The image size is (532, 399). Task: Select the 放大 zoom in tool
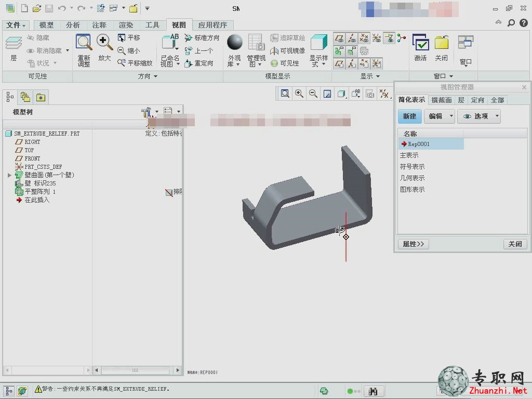click(104, 48)
